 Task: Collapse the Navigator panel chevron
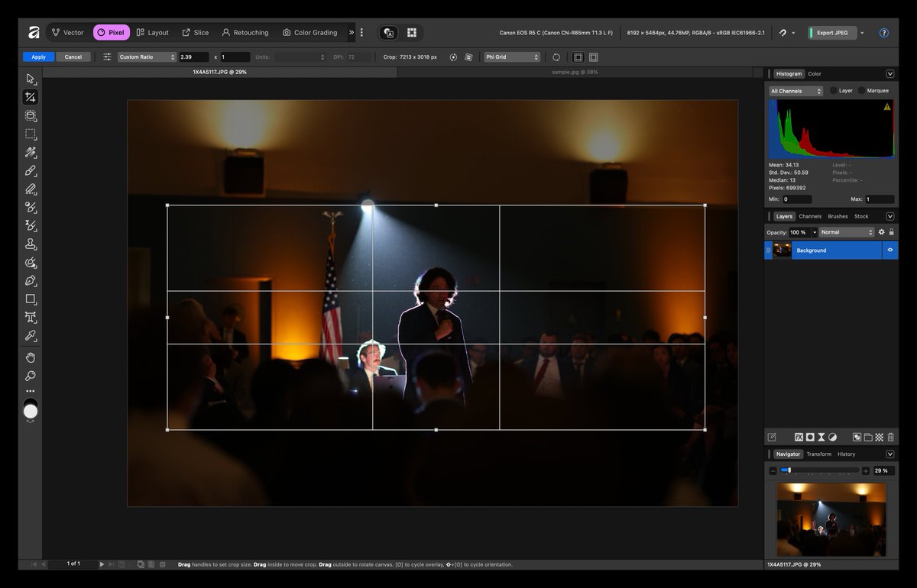click(x=890, y=454)
